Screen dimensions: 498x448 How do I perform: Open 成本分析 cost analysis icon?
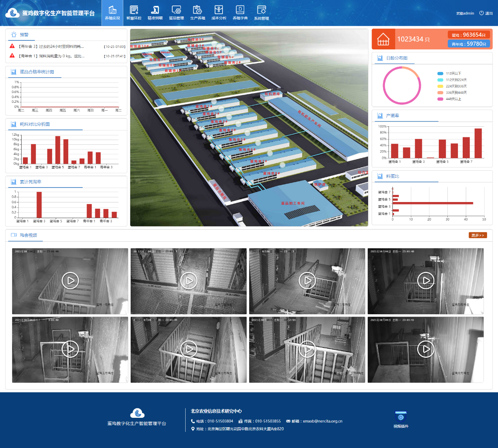(219, 13)
